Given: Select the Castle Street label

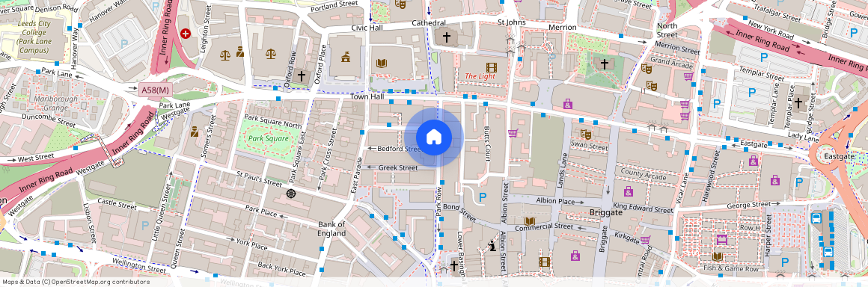Looking at the screenshot, I should coord(117,204).
